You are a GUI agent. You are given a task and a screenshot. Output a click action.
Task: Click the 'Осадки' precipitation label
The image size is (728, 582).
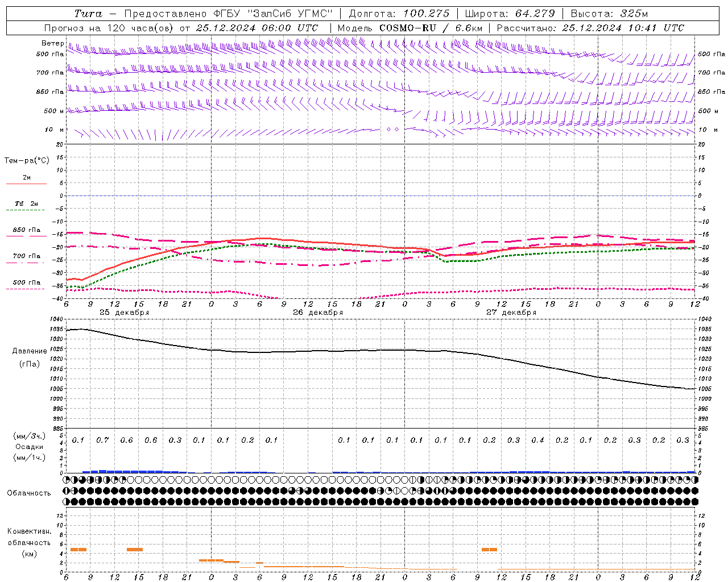(x=30, y=447)
